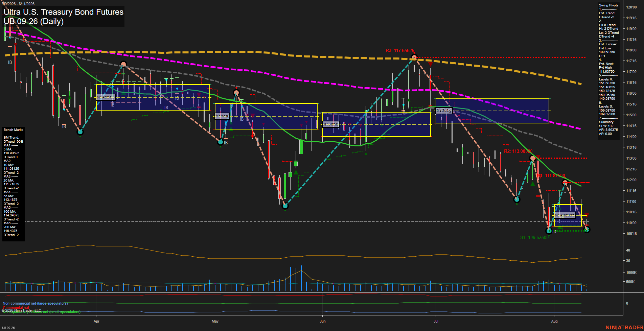Click the 40 level on indicator axis
The image size is (644, 331).
[x=628, y=251]
